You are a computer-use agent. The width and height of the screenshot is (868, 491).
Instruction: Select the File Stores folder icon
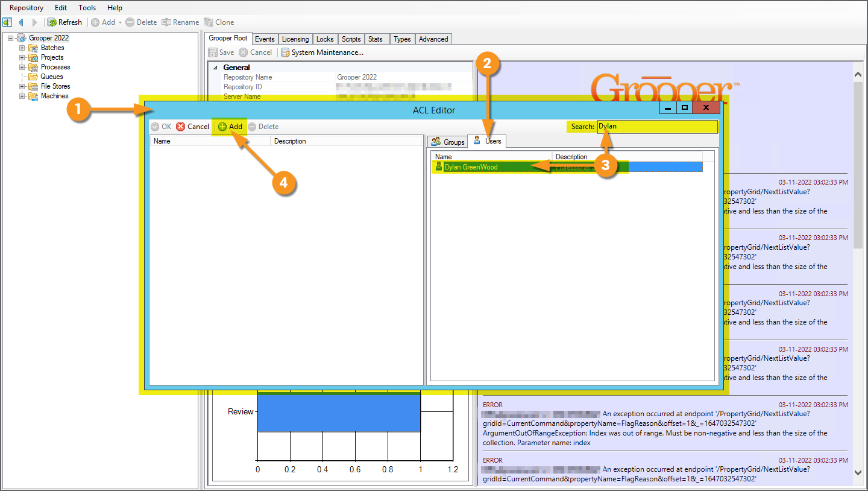33,86
